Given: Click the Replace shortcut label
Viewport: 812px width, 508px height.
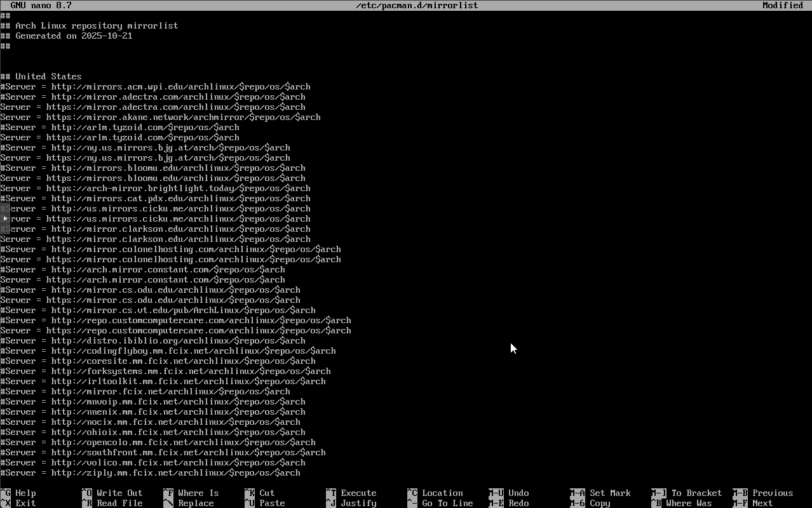Looking at the screenshot, I should pyautogui.click(x=196, y=503).
